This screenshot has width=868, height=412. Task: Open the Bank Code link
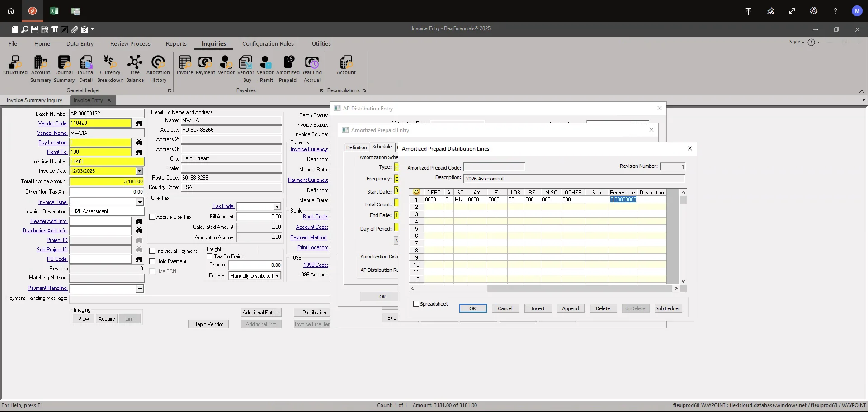(316, 216)
